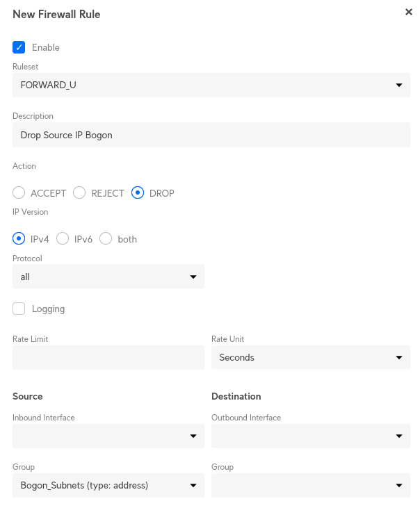The width and height of the screenshot is (420, 508).
Task: Click the Rate Unit dropdown arrow icon
Action: click(399, 357)
